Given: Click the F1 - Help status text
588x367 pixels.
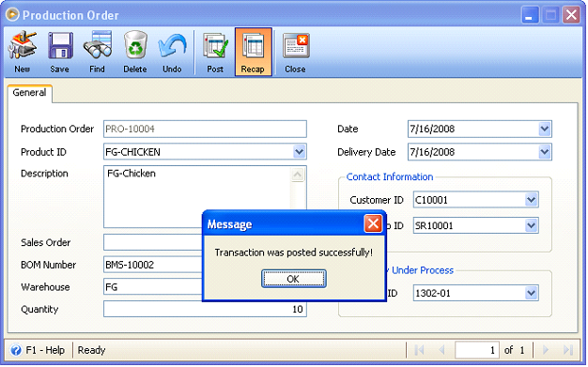Looking at the screenshot, I should coord(45,350).
